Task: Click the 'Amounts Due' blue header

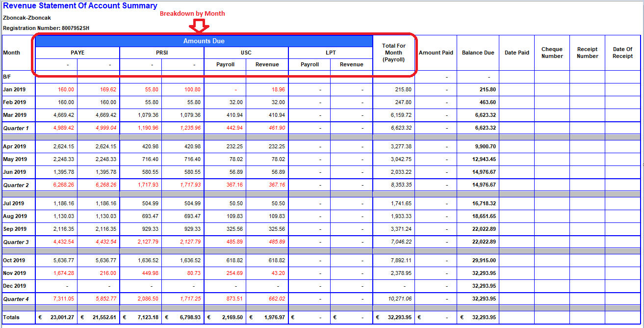Action: pyautogui.click(x=204, y=41)
